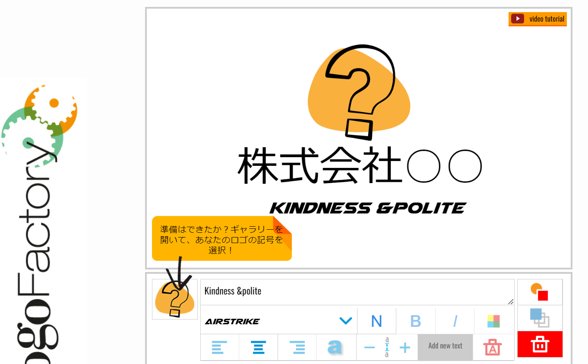The image size is (588, 364).
Task: Click the letter spacing icon
Action: (387, 348)
